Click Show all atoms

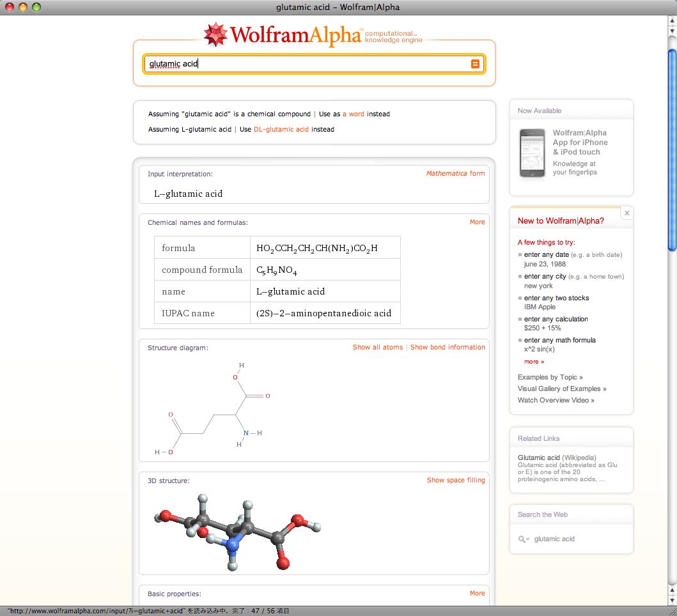377,347
